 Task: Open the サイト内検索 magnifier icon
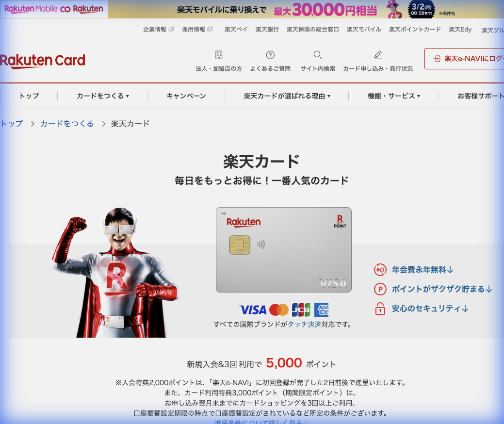point(318,55)
